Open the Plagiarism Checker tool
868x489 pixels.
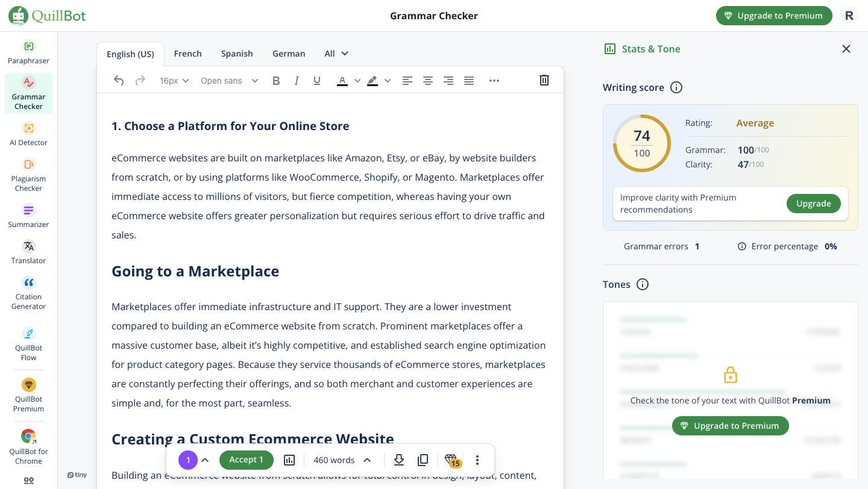[x=28, y=175]
